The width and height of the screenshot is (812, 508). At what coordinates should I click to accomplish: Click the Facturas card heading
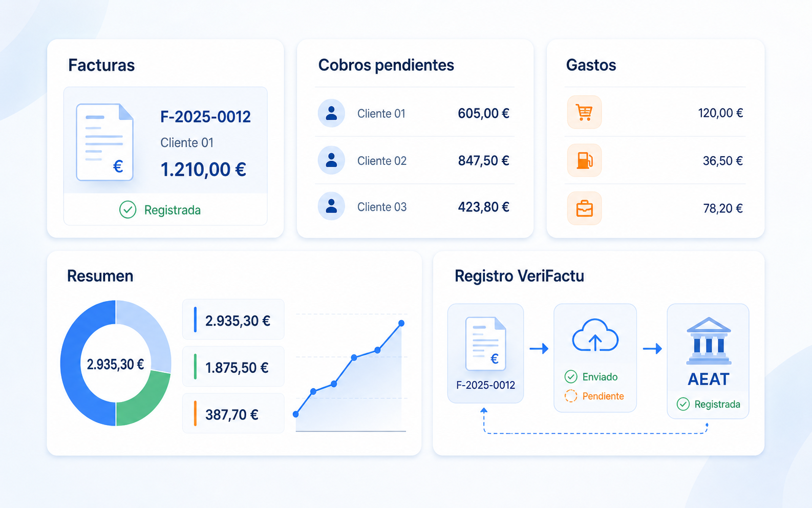click(x=101, y=65)
